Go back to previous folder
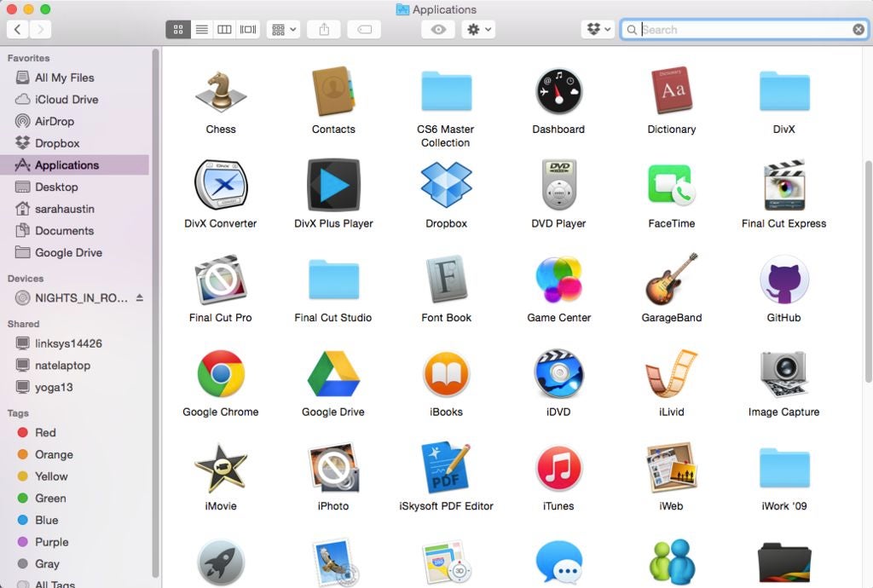The height and width of the screenshot is (588, 873). tap(18, 30)
